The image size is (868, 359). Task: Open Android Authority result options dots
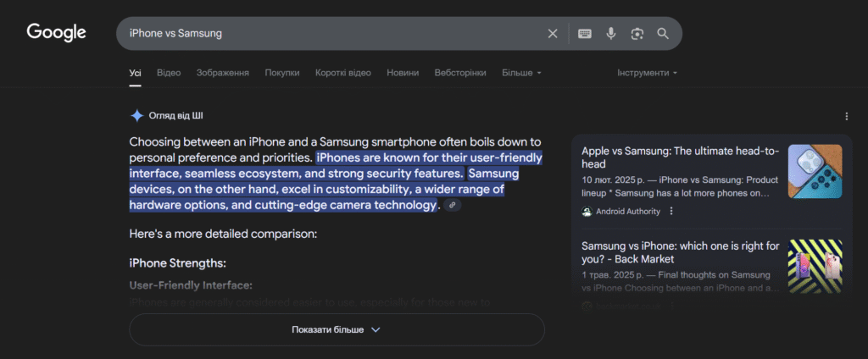tap(671, 212)
